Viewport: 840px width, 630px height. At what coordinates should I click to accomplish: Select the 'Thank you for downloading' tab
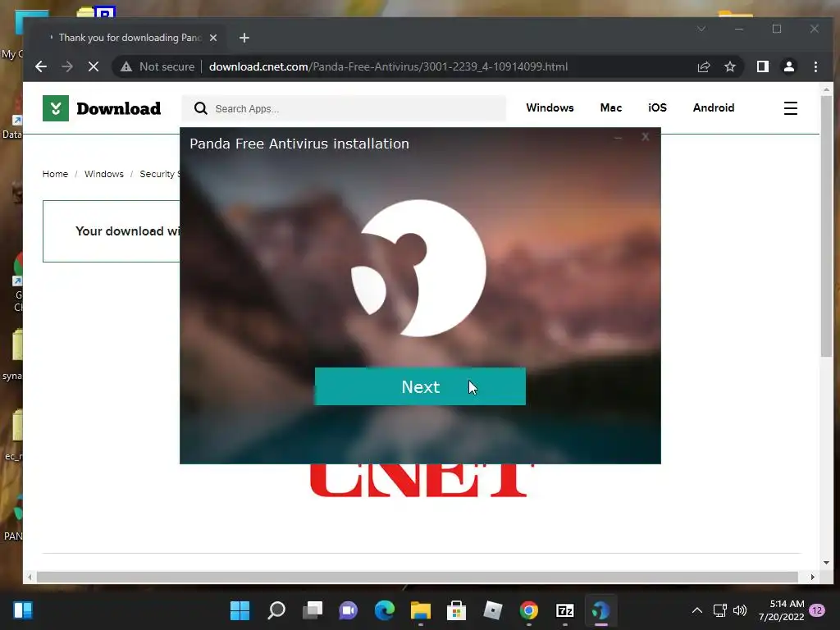click(129, 38)
